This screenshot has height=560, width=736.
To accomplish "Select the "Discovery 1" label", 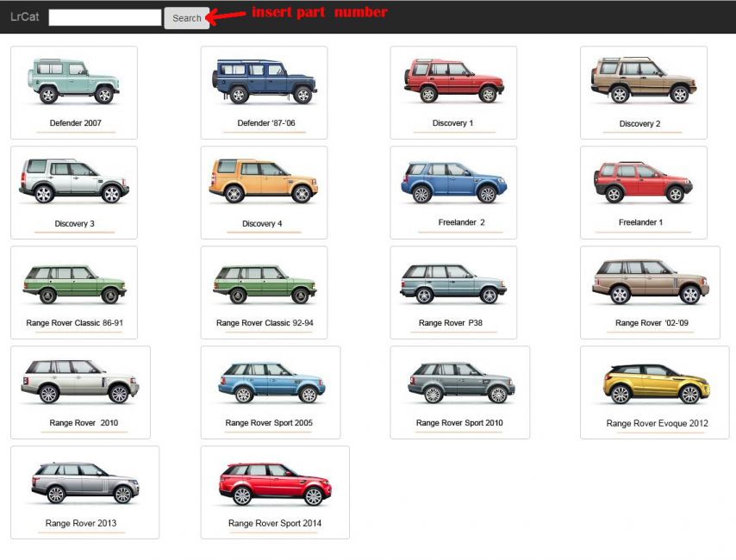I will (452, 123).
